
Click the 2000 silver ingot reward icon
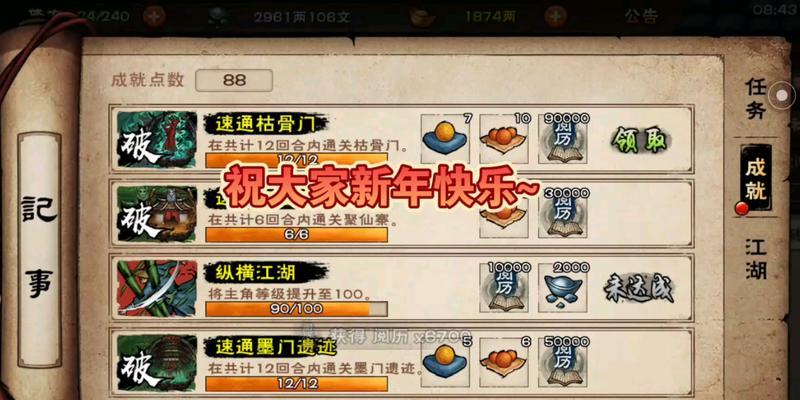point(563,288)
